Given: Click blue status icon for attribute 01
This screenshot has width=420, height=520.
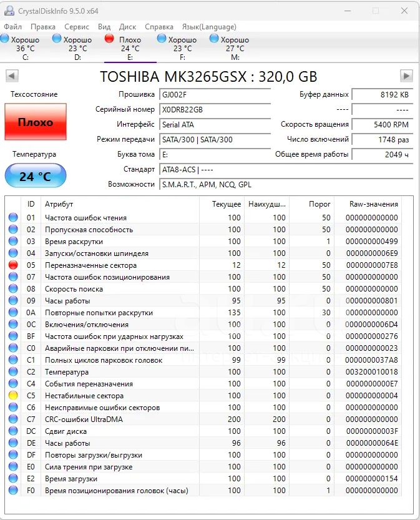Looking at the screenshot, I should 13,217.
